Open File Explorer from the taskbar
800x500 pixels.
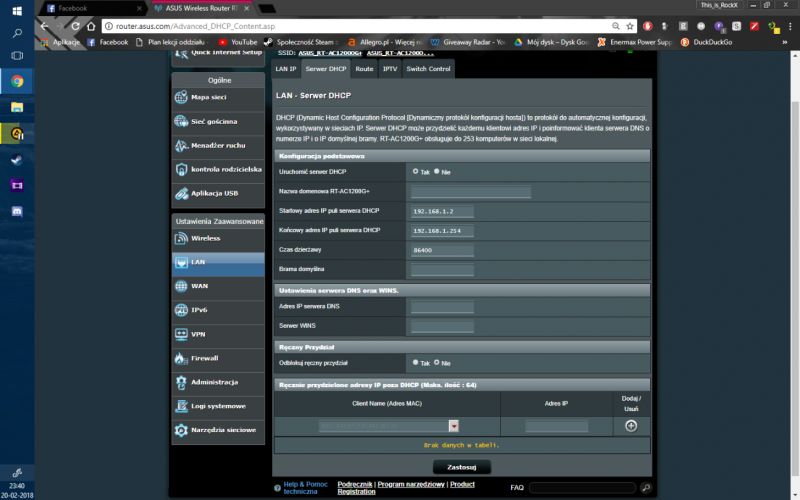coord(17,107)
